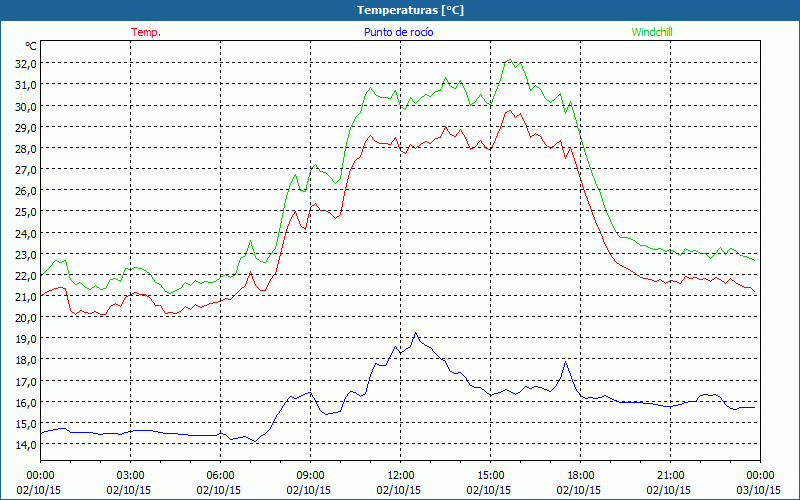Image resolution: width=800 pixels, height=500 pixels.
Task: Click the 18,0 y-axis value
Action: pyautogui.click(x=26, y=360)
